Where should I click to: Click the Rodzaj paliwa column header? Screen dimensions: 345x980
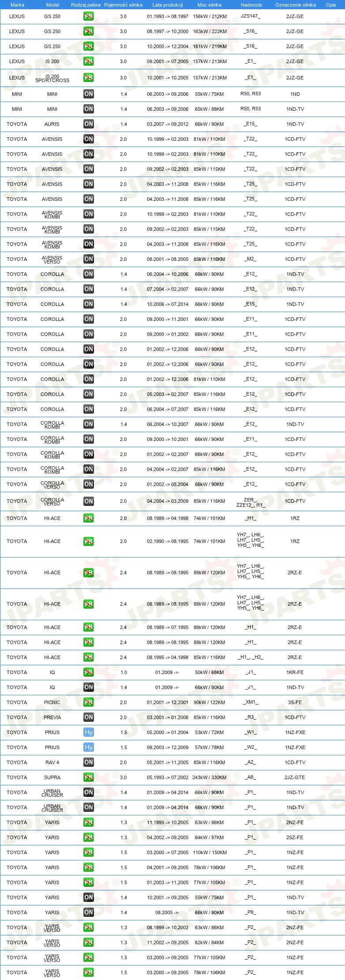tap(86, 5)
